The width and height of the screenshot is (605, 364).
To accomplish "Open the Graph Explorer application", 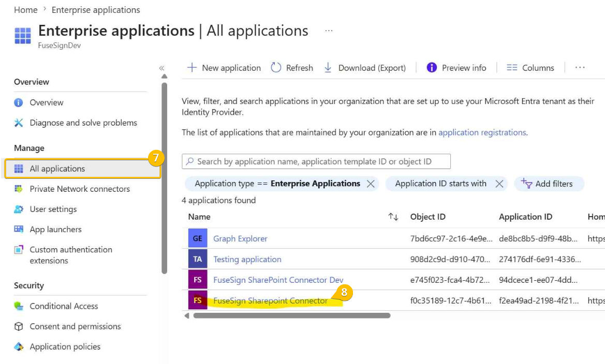I will [240, 238].
